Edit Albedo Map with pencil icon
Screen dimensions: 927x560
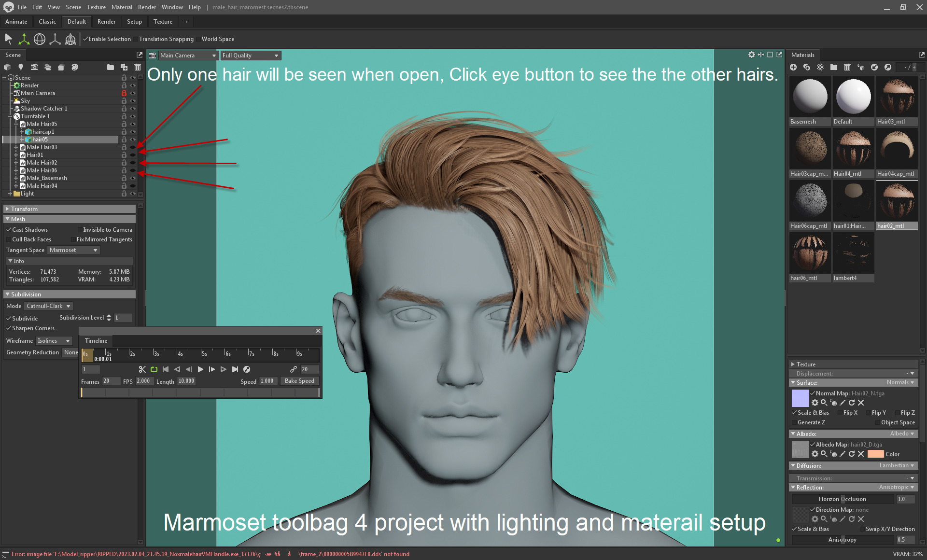(x=843, y=454)
